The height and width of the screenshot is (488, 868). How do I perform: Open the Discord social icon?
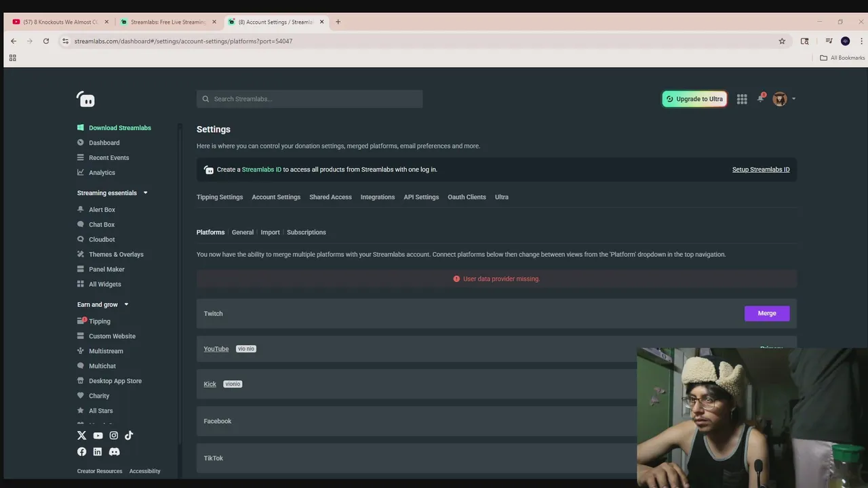click(x=115, y=451)
